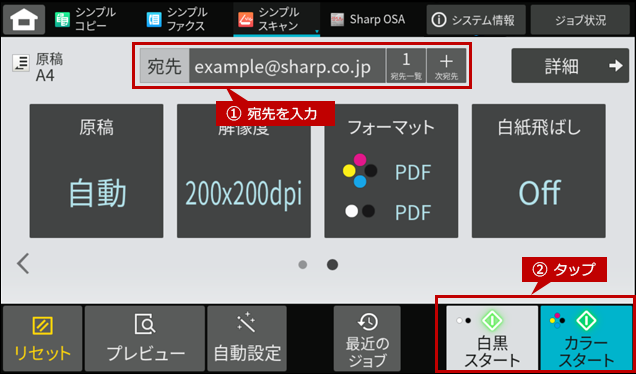The image size is (636, 374).
Task: Go to previous page with left chevron
Action: [x=23, y=264]
